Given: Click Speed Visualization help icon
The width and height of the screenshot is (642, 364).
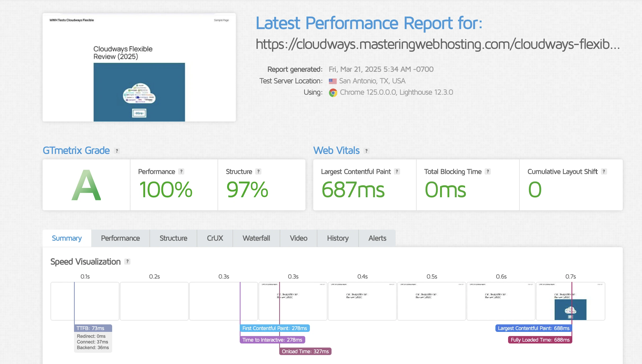Looking at the screenshot, I should (x=127, y=261).
